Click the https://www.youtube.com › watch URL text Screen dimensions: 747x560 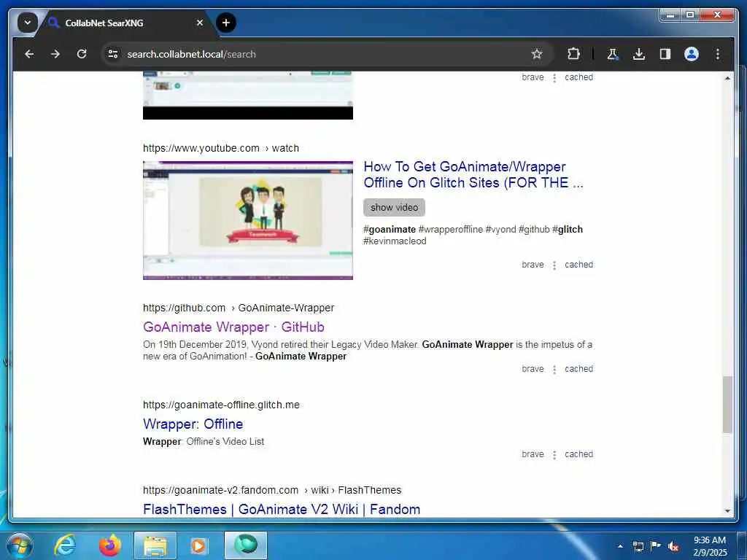point(221,148)
